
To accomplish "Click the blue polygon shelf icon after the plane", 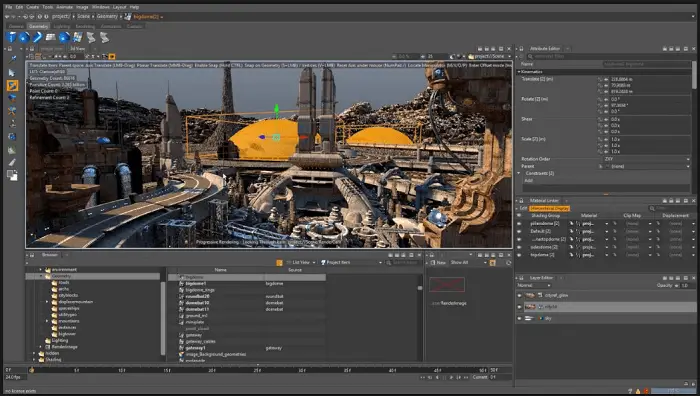I will tap(64, 38).
